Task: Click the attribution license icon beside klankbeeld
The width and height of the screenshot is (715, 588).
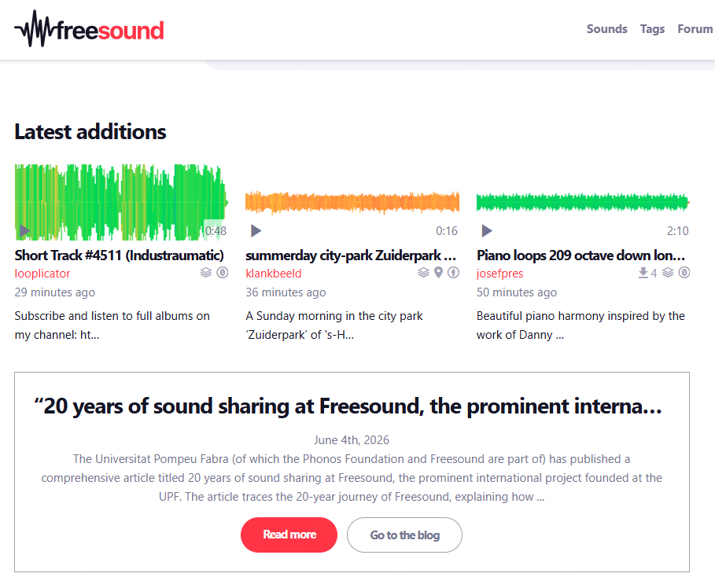Action: pyautogui.click(x=453, y=273)
